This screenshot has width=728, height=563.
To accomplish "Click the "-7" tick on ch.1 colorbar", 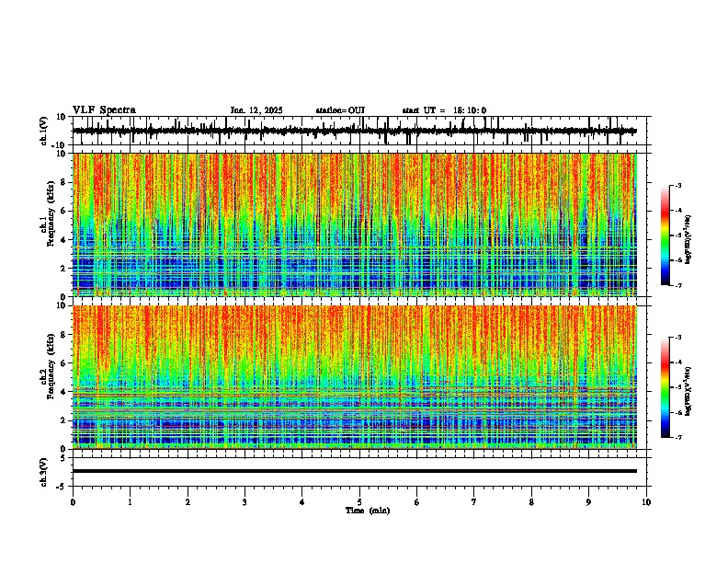I will (677, 285).
